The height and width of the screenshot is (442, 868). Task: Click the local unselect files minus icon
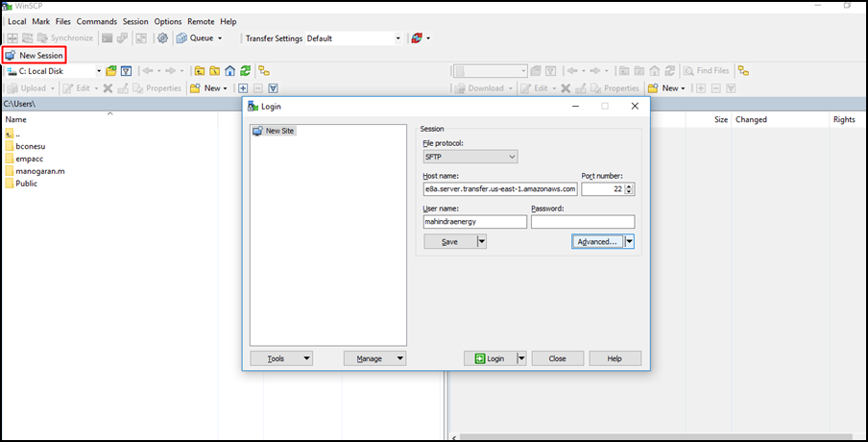click(258, 88)
